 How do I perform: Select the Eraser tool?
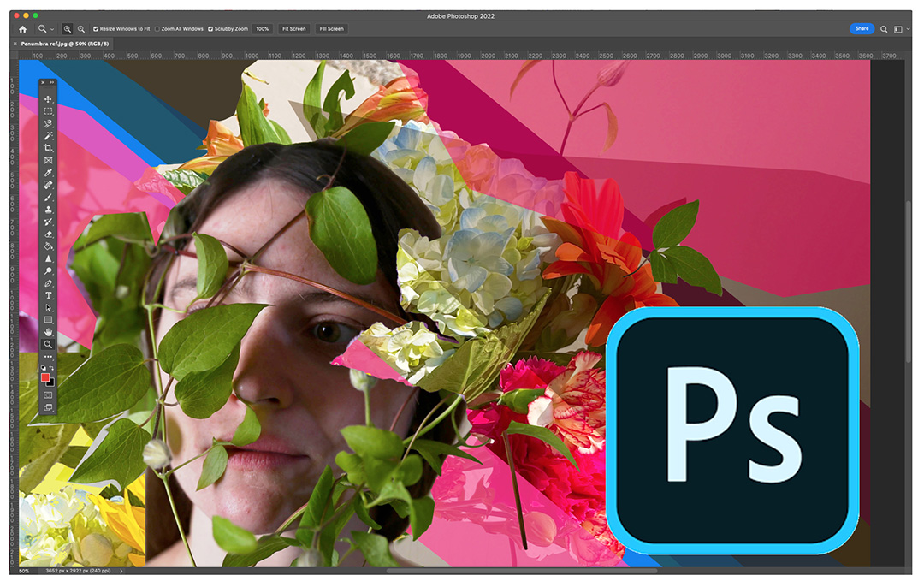tap(48, 234)
